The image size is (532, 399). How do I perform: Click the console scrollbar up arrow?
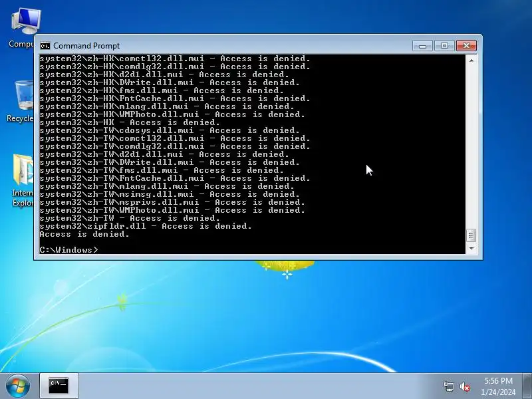pos(471,61)
